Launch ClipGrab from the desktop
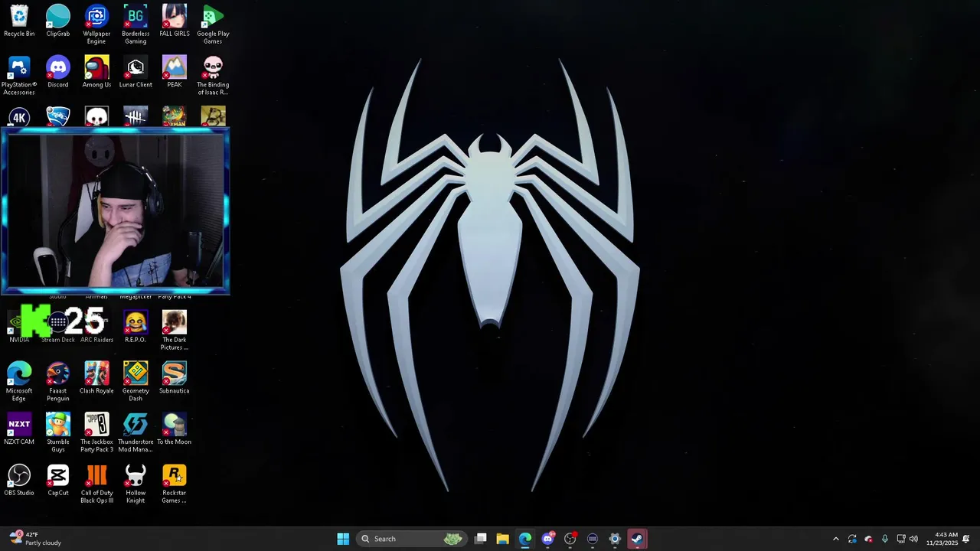The width and height of the screenshot is (980, 551). pyautogui.click(x=58, y=21)
